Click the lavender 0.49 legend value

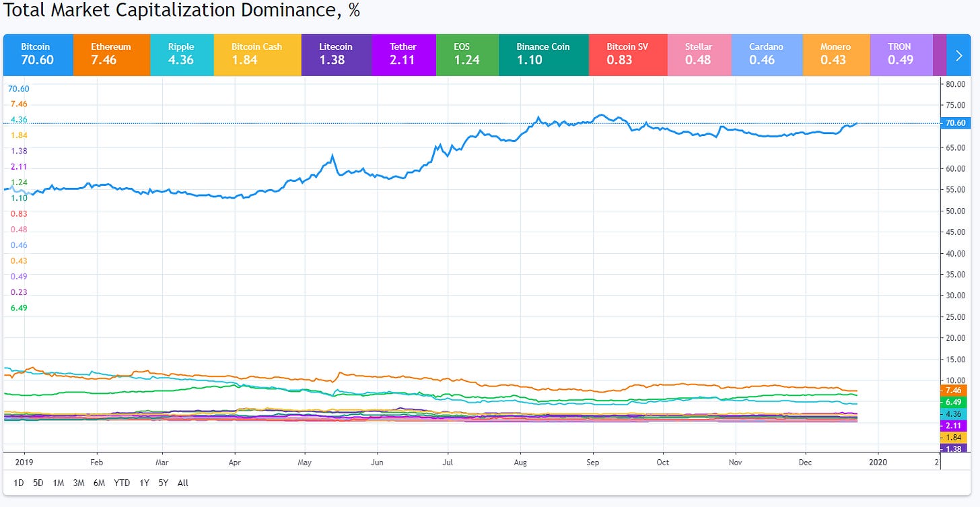coord(19,277)
